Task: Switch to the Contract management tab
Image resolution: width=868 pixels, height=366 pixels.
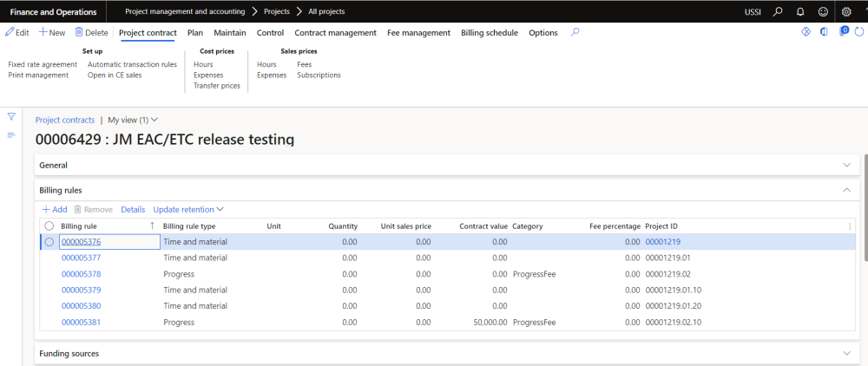Action: pos(335,33)
